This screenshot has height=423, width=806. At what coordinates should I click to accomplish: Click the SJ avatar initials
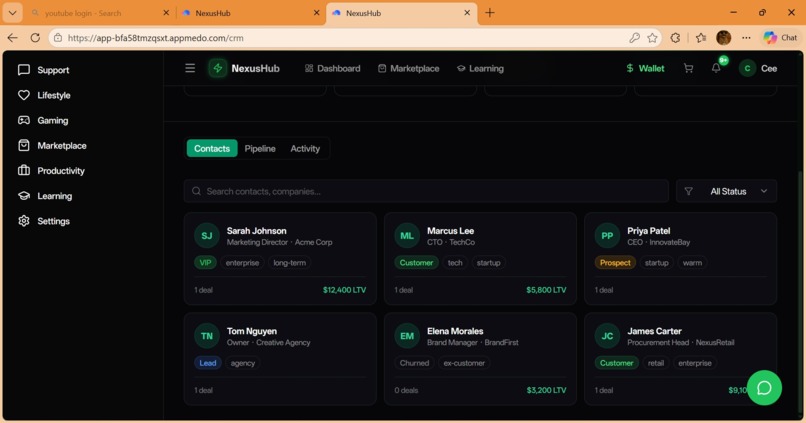click(x=207, y=235)
